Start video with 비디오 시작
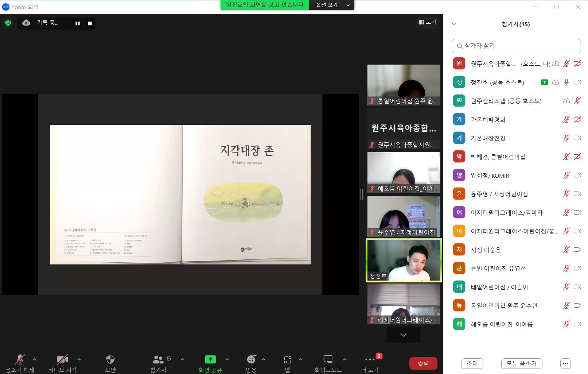The height and width of the screenshot is (374, 588). 62,363
